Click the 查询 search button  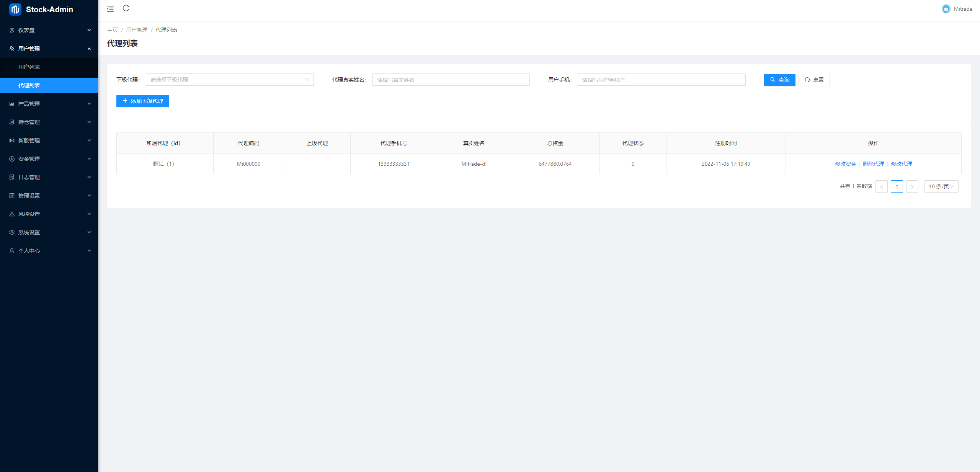click(x=779, y=80)
